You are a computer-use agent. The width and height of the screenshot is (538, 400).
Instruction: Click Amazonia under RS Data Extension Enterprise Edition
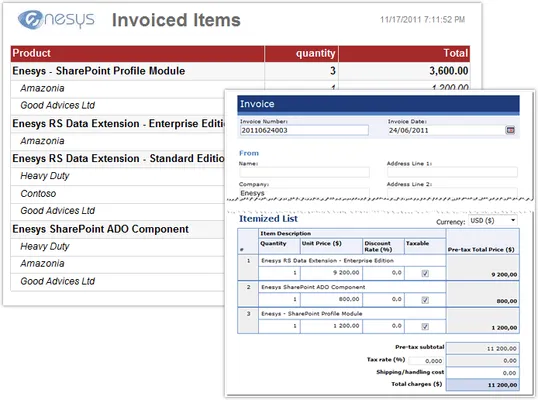42,141
